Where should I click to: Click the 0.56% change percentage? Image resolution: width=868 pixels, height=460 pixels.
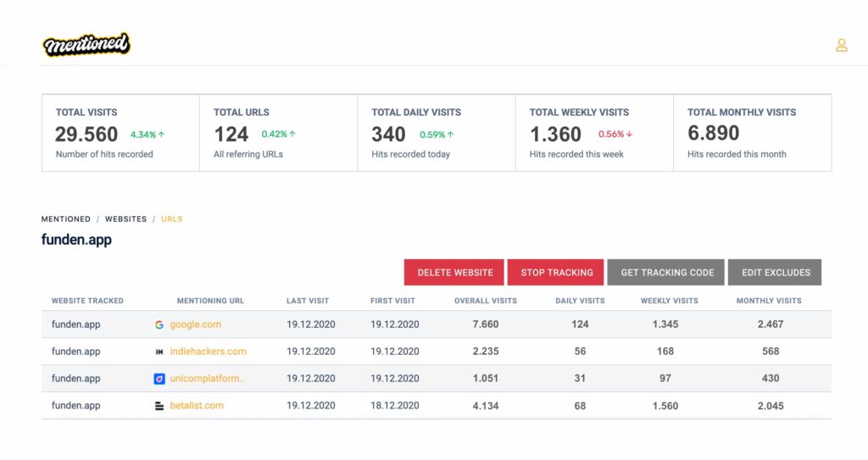point(611,134)
